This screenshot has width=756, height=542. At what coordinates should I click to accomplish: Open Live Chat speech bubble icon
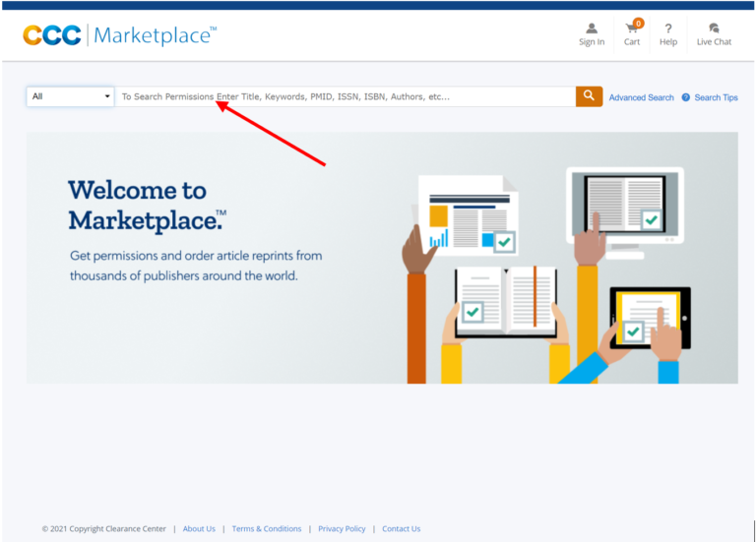(714, 29)
